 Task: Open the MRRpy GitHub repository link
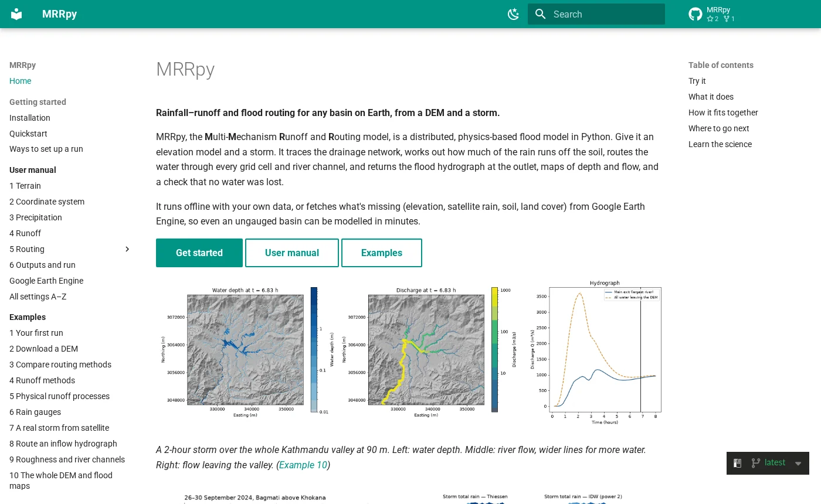click(x=712, y=14)
